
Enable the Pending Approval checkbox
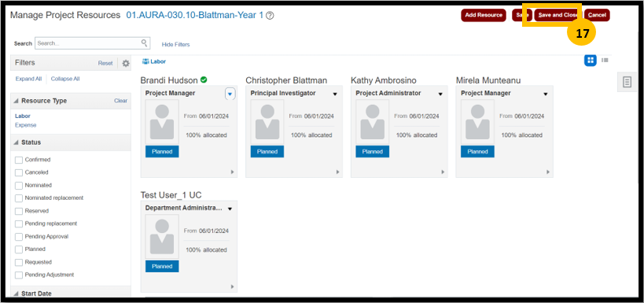(x=19, y=236)
